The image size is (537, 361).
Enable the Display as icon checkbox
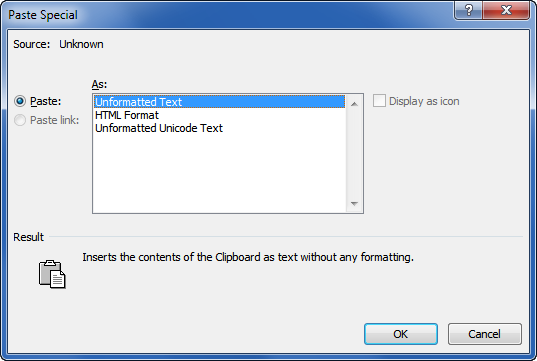point(379,101)
